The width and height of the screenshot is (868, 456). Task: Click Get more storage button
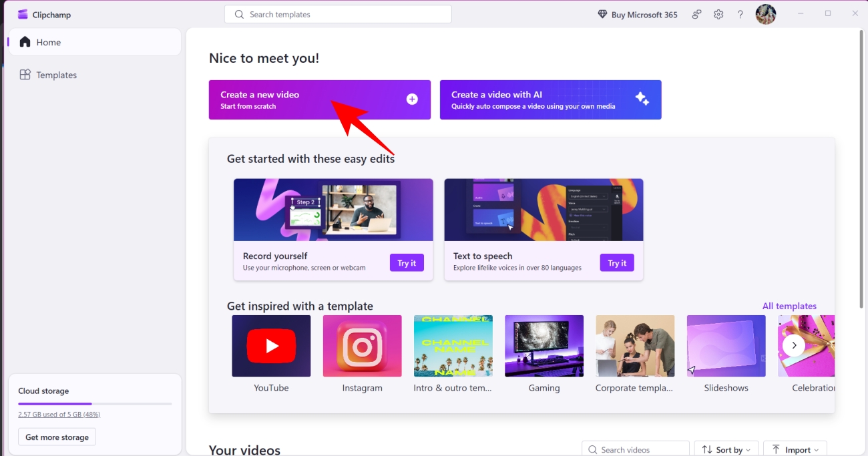pyautogui.click(x=57, y=437)
